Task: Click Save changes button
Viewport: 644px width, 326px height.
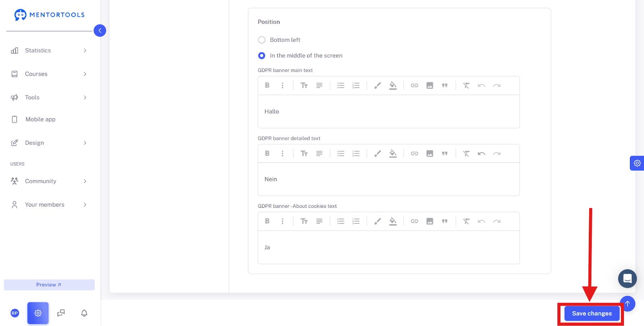Action: (x=592, y=314)
